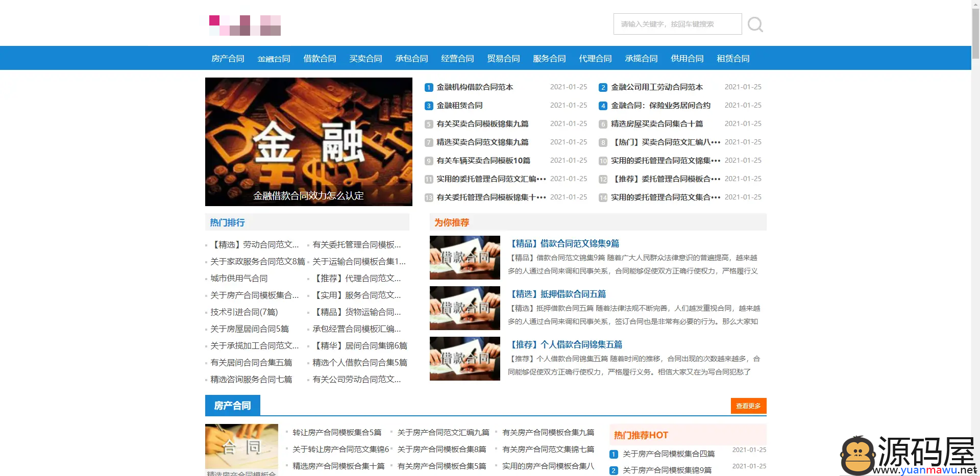The image size is (980, 476).
Task: Open article 有关车辆买卖合同模板10篇
Action: (x=483, y=161)
